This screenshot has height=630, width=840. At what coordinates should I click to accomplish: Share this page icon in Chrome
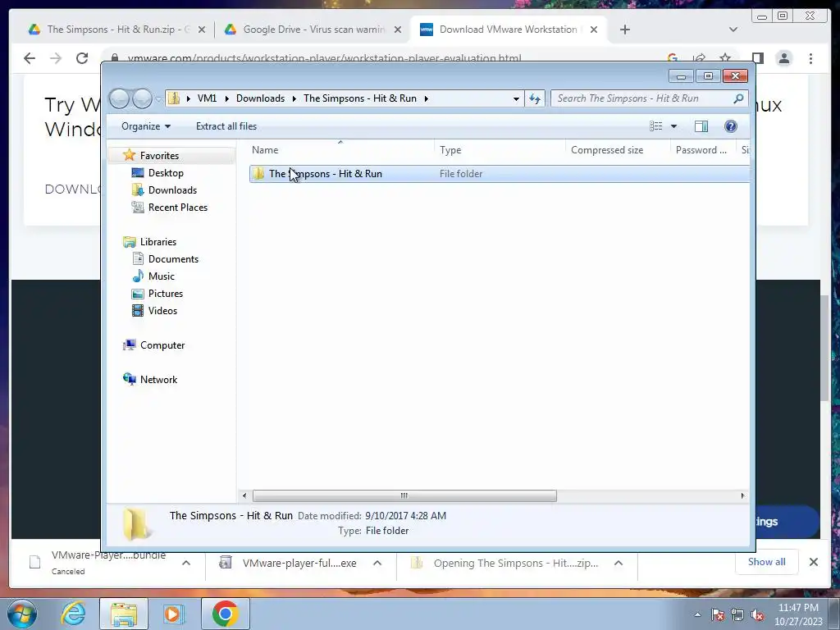coord(699,57)
